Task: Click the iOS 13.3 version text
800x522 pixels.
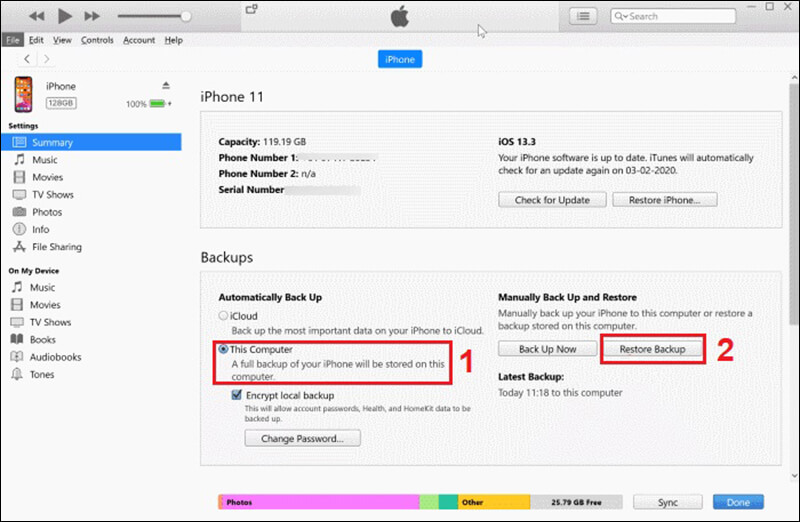Action: coord(517,142)
